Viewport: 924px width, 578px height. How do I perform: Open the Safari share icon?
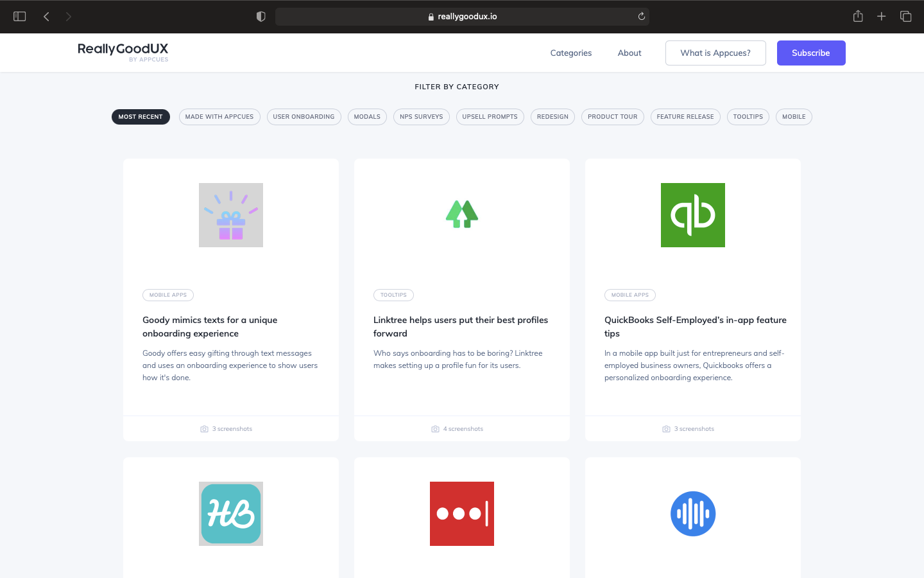(858, 16)
